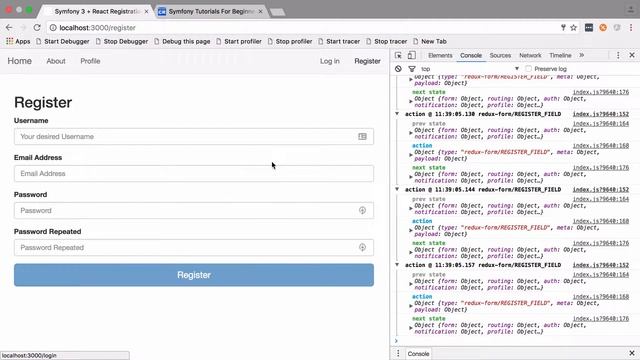Switch to Network tab in DevTools
This screenshot has width=640, height=360.
pyautogui.click(x=530, y=55)
